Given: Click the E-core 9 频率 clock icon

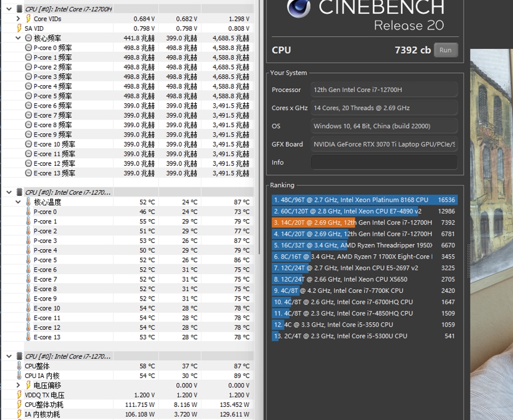Looking at the screenshot, I should [28, 134].
